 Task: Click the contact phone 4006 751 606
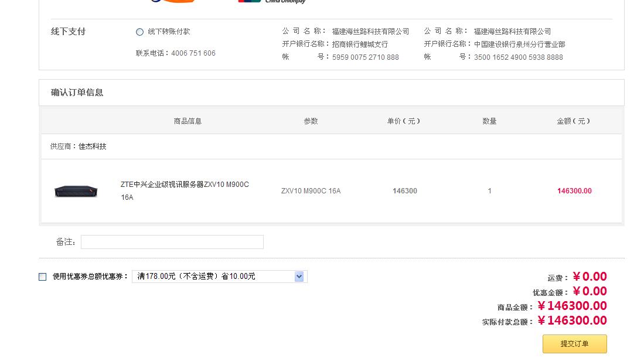pos(193,53)
